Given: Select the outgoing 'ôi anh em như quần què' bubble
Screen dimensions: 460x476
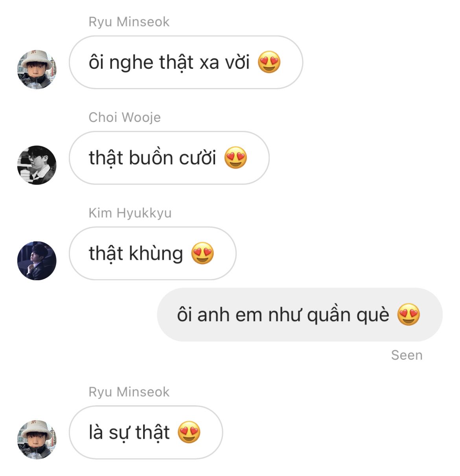Looking at the screenshot, I should coord(300,314).
